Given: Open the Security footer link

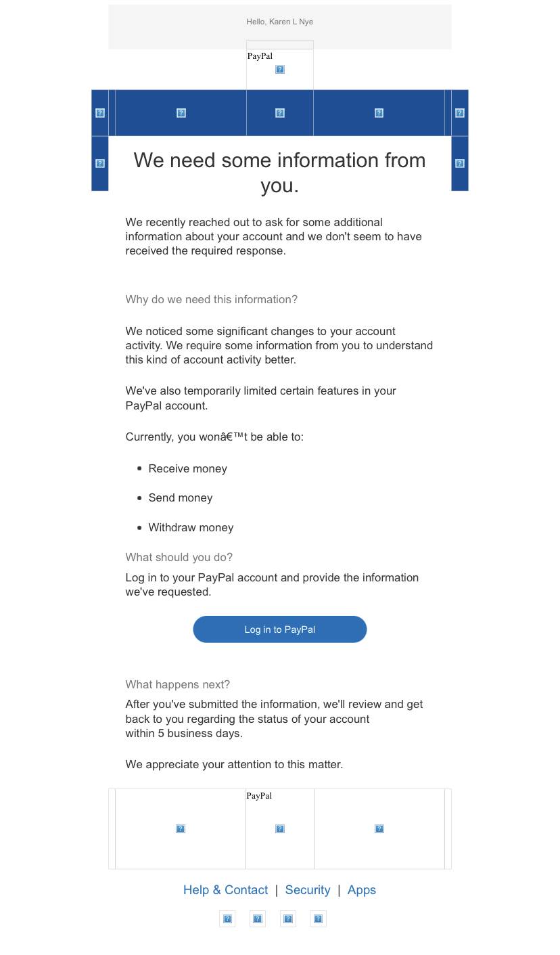Looking at the screenshot, I should (x=308, y=890).
